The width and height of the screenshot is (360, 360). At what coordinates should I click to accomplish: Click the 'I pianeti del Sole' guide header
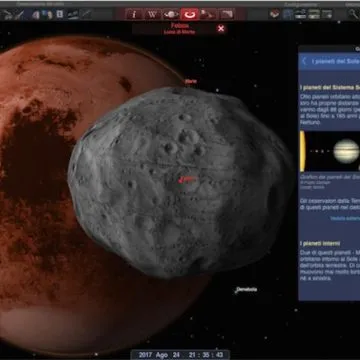coord(335,62)
